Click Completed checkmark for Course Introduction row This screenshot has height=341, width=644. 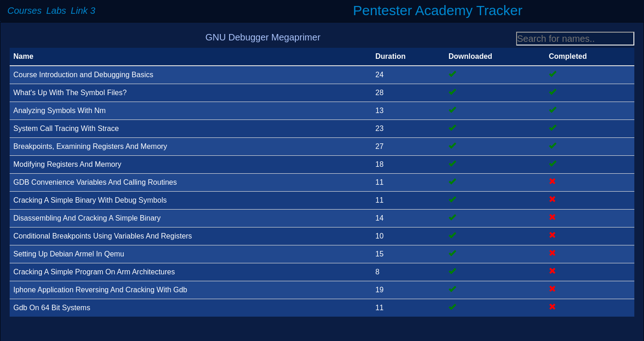[552, 74]
